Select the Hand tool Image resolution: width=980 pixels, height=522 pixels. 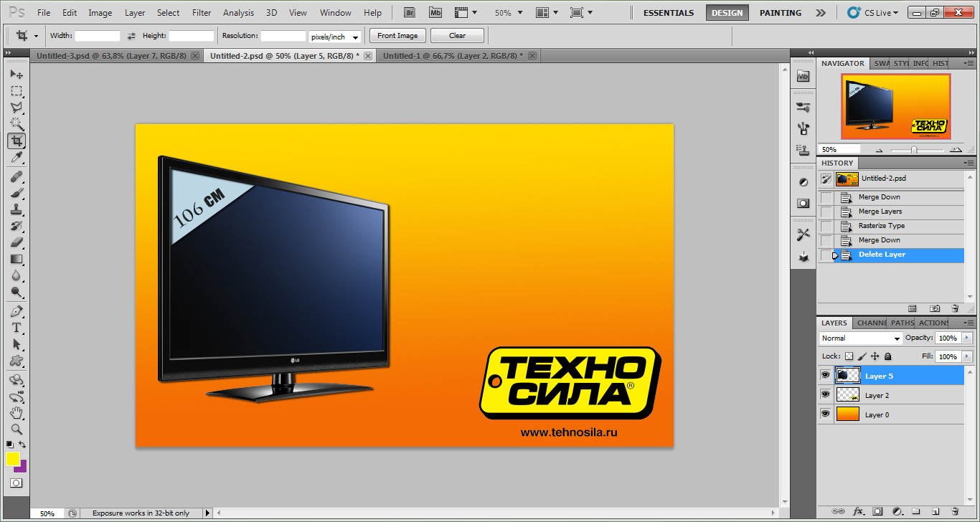(x=16, y=412)
